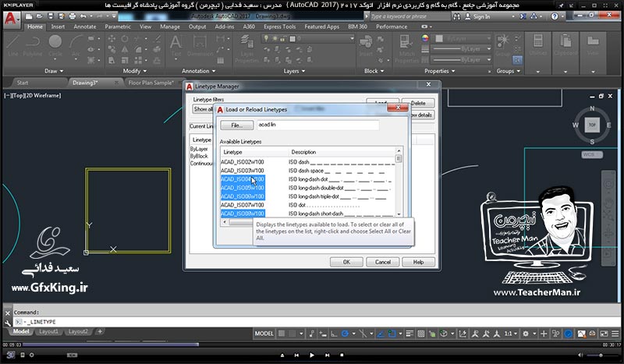
Task: Adjust the player volume slider
Action: (x=601, y=355)
